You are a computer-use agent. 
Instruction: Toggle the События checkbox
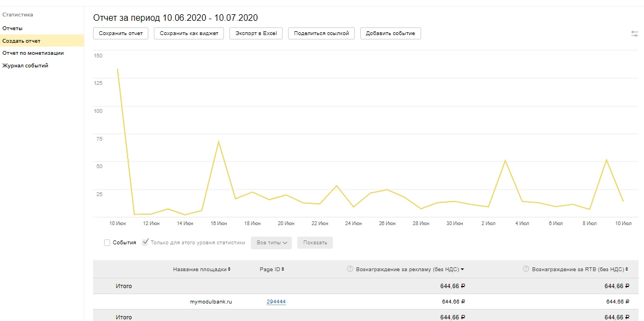[x=107, y=243]
